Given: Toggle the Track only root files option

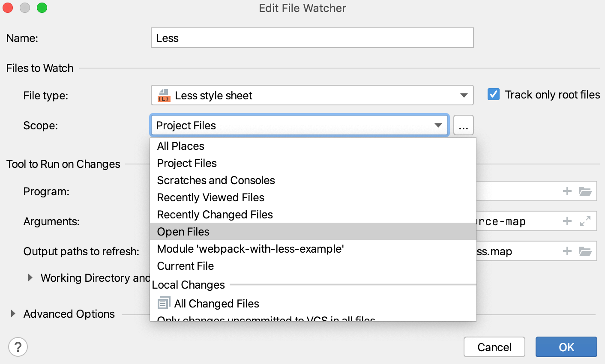Looking at the screenshot, I should [493, 95].
